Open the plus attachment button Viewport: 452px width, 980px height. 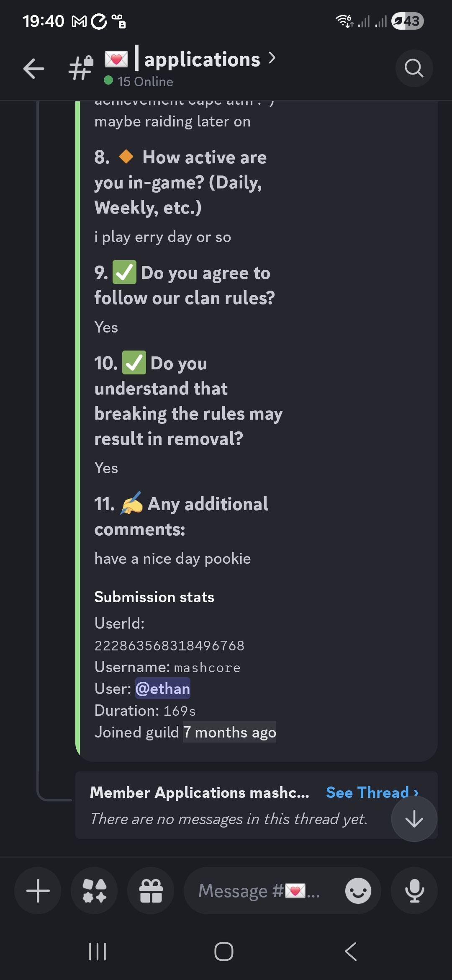[x=38, y=890]
